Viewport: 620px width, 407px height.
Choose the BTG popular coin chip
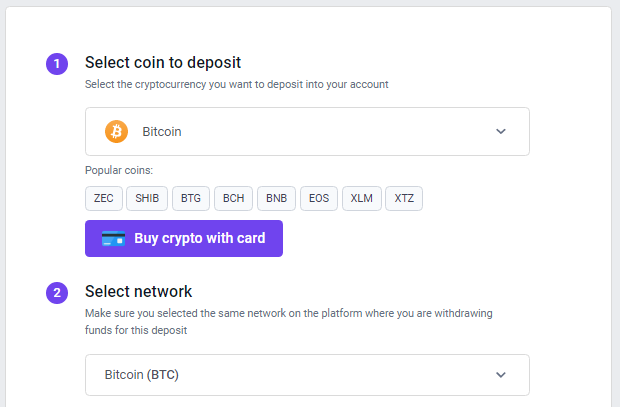tap(191, 198)
